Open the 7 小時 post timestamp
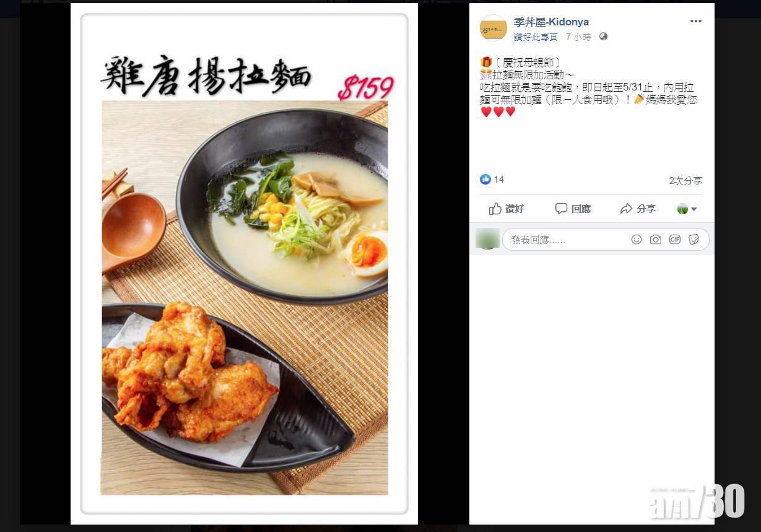The width and height of the screenshot is (761, 532). click(x=578, y=37)
